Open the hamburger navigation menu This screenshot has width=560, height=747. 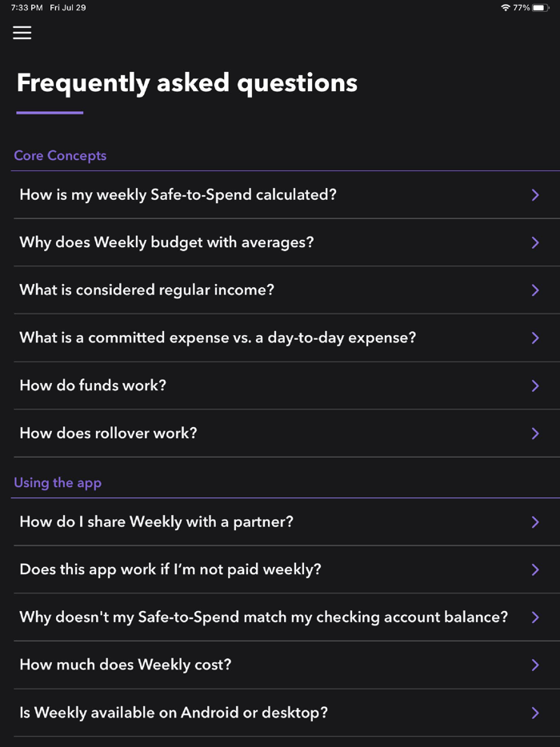[x=22, y=33]
